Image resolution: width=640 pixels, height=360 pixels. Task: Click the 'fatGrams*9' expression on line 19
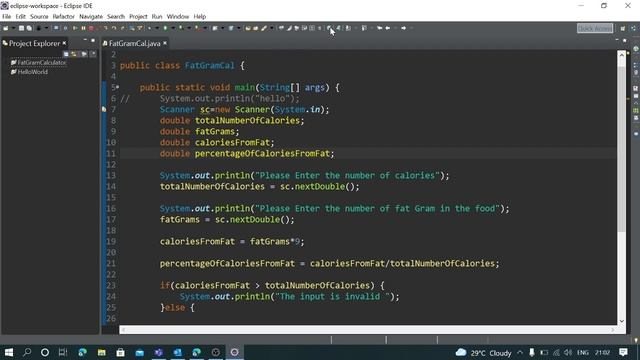click(275, 242)
